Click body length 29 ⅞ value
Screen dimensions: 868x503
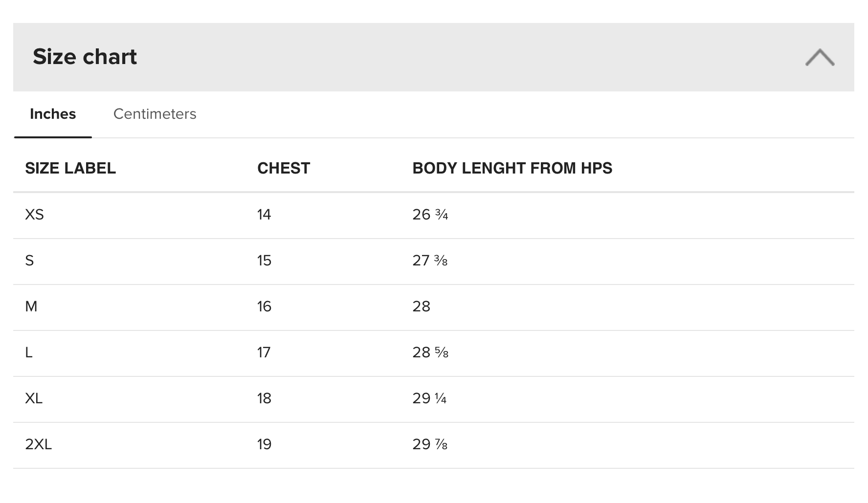(x=430, y=444)
